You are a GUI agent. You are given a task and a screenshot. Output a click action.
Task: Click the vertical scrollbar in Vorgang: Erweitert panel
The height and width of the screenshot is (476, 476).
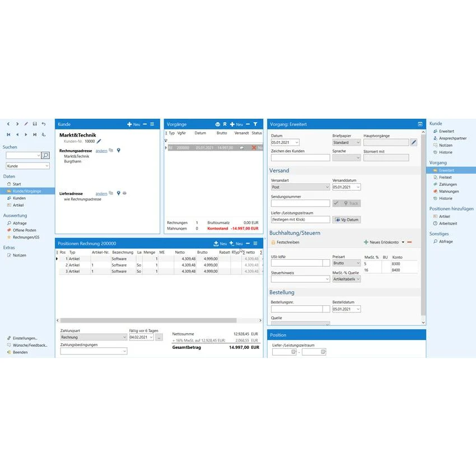pyautogui.click(x=423, y=225)
